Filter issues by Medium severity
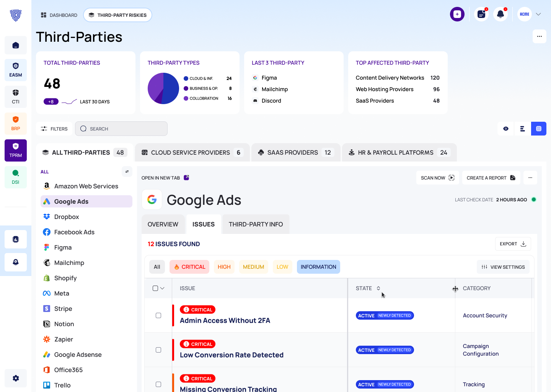This screenshot has width=551, height=392. [x=254, y=267]
